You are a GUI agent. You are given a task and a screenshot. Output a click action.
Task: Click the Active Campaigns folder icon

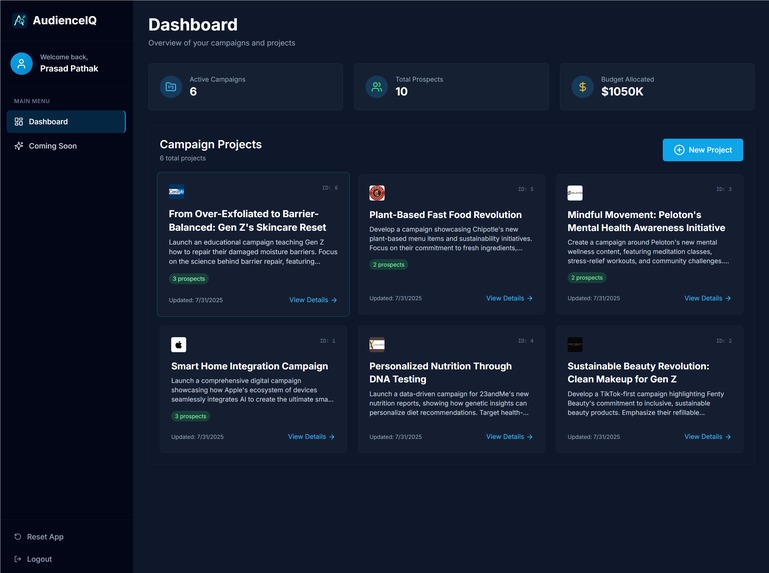click(171, 87)
